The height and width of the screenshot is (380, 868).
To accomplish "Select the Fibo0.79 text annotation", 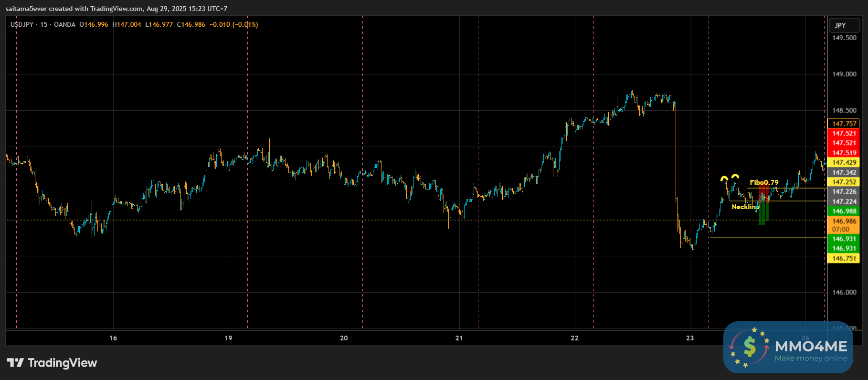I will [x=764, y=182].
